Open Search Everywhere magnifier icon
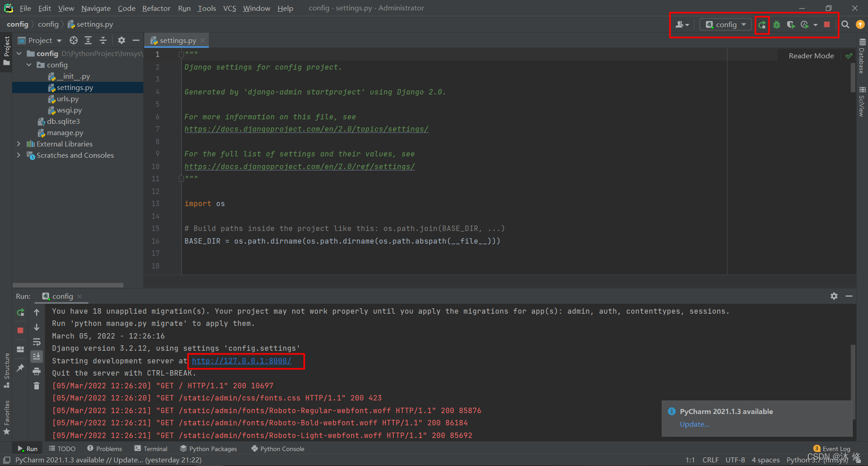Image resolution: width=868 pixels, height=466 pixels. click(845, 25)
